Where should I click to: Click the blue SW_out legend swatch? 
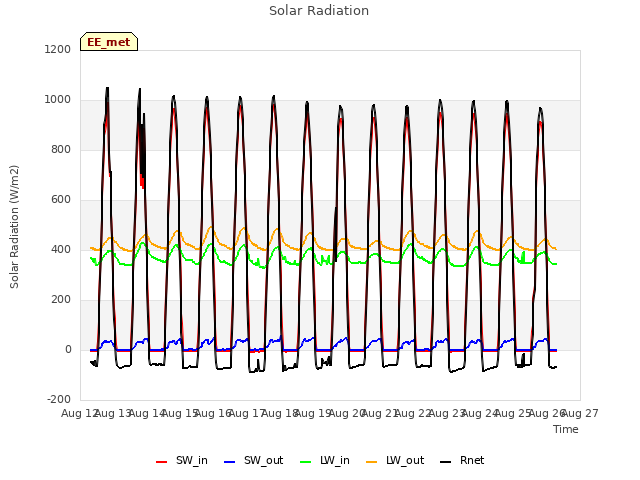(230, 462)
